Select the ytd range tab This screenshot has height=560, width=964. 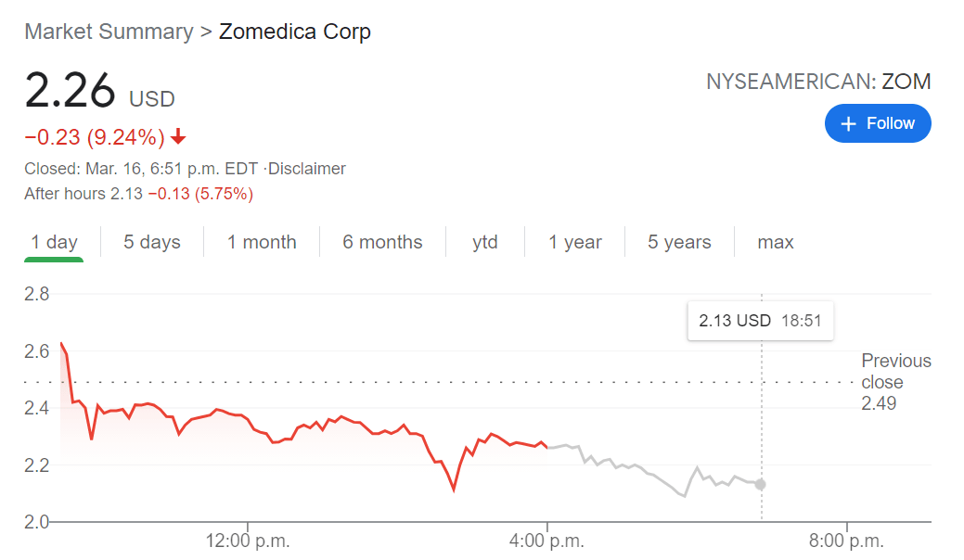(x=484, y=242)
